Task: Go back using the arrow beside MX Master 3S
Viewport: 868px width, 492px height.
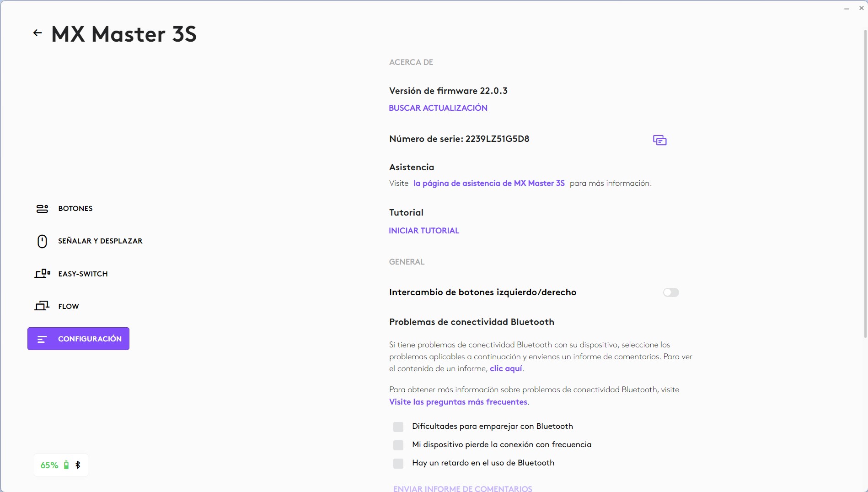Action: (x=38, y=33)
